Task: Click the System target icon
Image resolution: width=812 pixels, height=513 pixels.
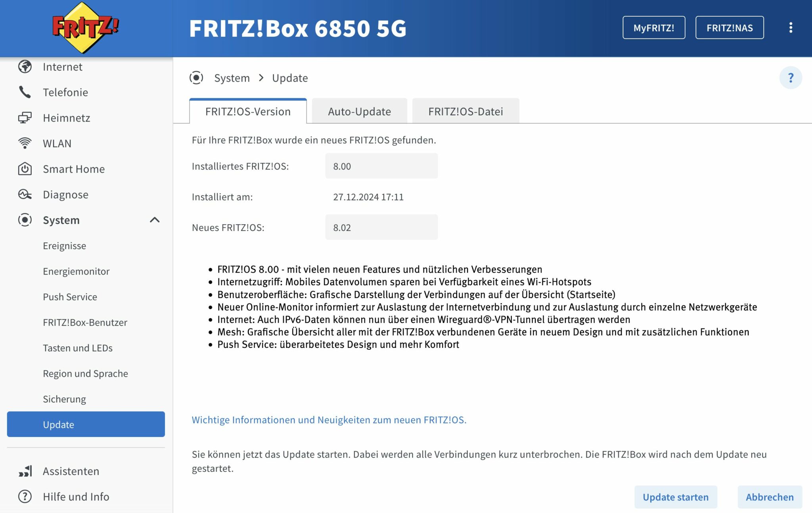Action: coord(25,220)
